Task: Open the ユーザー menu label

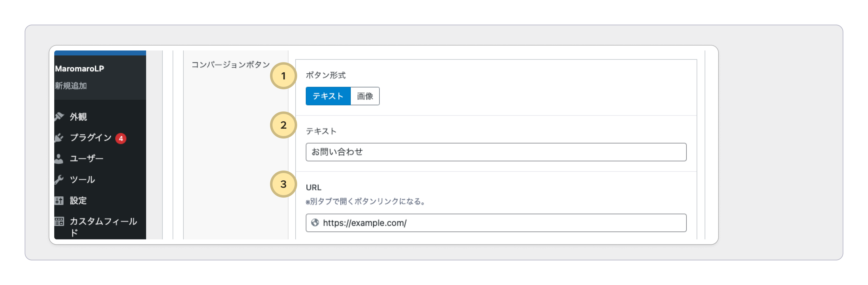Action: pyautogui.click(x=87, y=159)
